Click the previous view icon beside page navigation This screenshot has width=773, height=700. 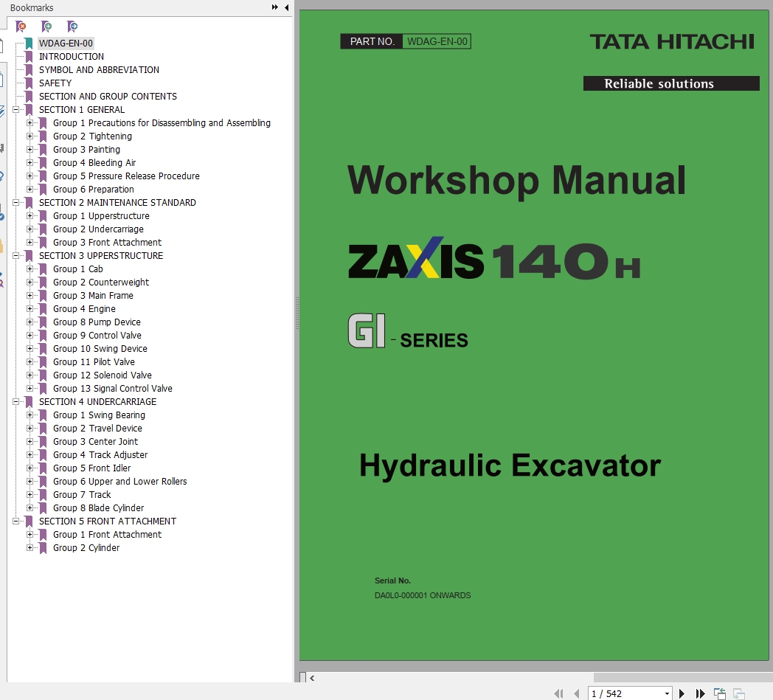pyautogui.click(x=720, y=693)
